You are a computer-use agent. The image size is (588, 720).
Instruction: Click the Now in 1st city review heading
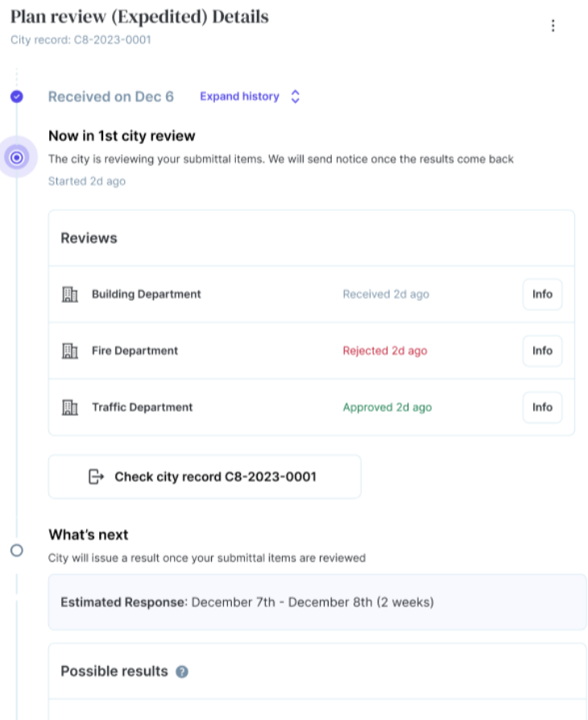point(122,135)
